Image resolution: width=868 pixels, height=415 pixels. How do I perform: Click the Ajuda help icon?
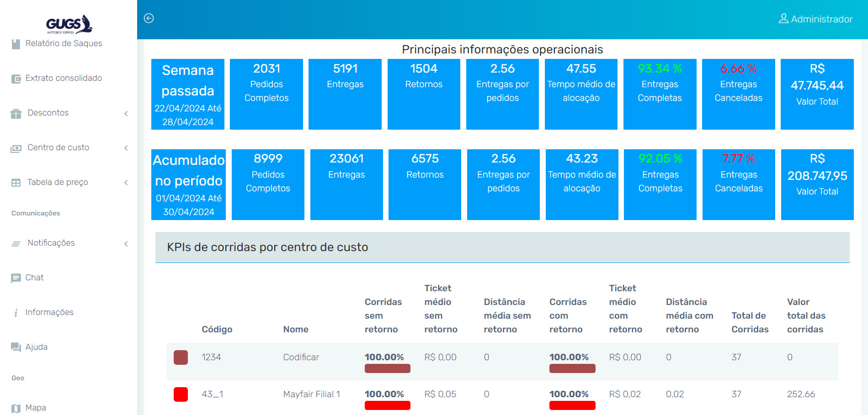pos(16,347)
